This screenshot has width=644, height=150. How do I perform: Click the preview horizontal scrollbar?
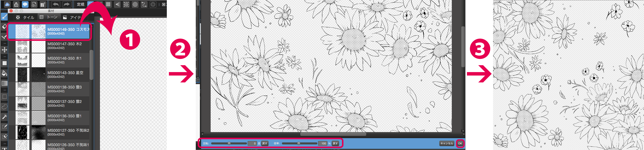point(333,134)
